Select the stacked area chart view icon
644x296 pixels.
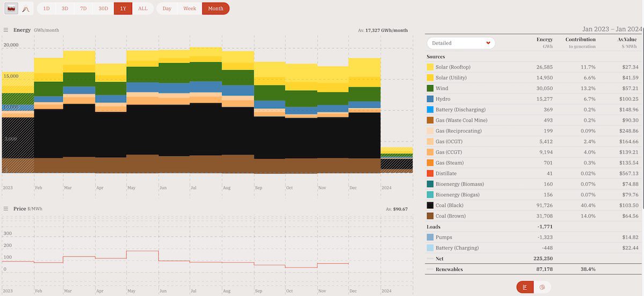point(11,9)
